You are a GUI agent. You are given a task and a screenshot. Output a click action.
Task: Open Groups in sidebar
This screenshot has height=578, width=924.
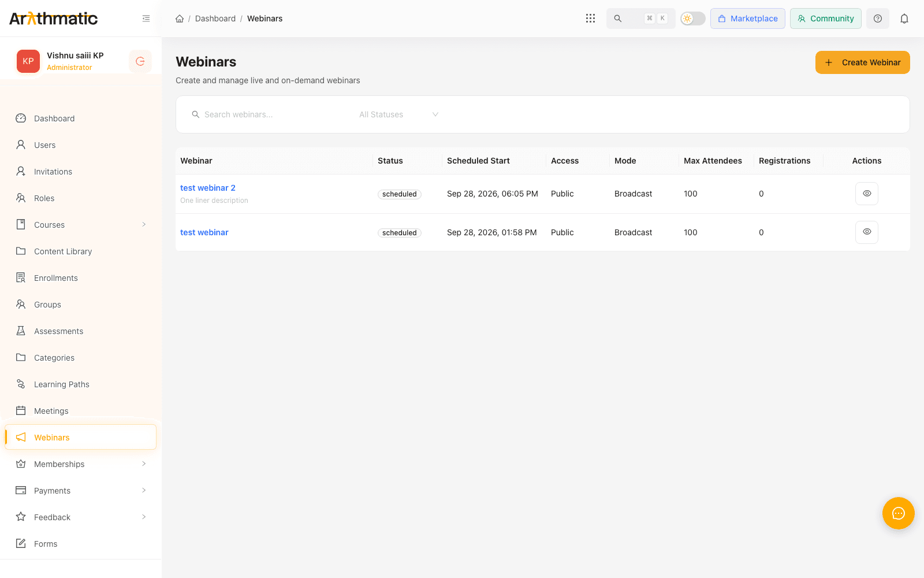point(81,305)
